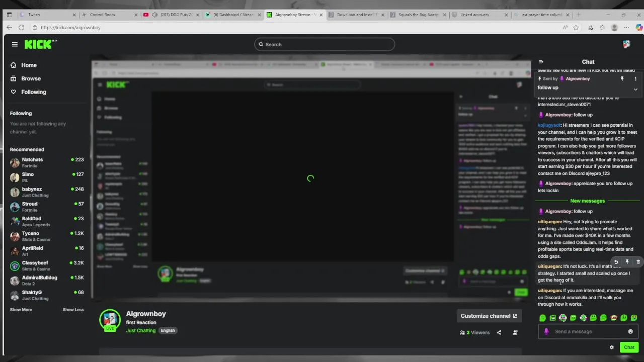The height and width of the screenshot is (362, 644).
Task: Pin the hovered uitiquegan message
Action: (x=627, y=262)
